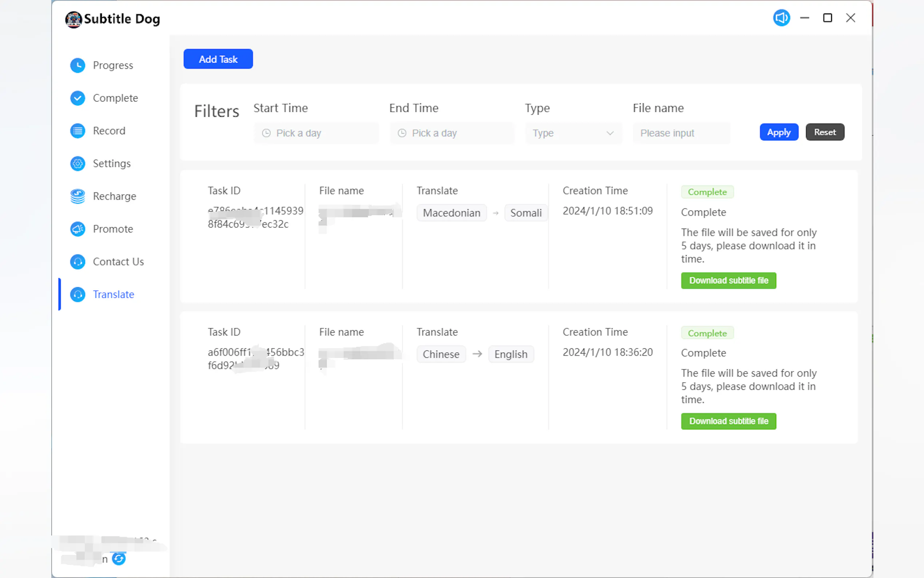Click the refresh icon at bottom left

tap(119, 559)
